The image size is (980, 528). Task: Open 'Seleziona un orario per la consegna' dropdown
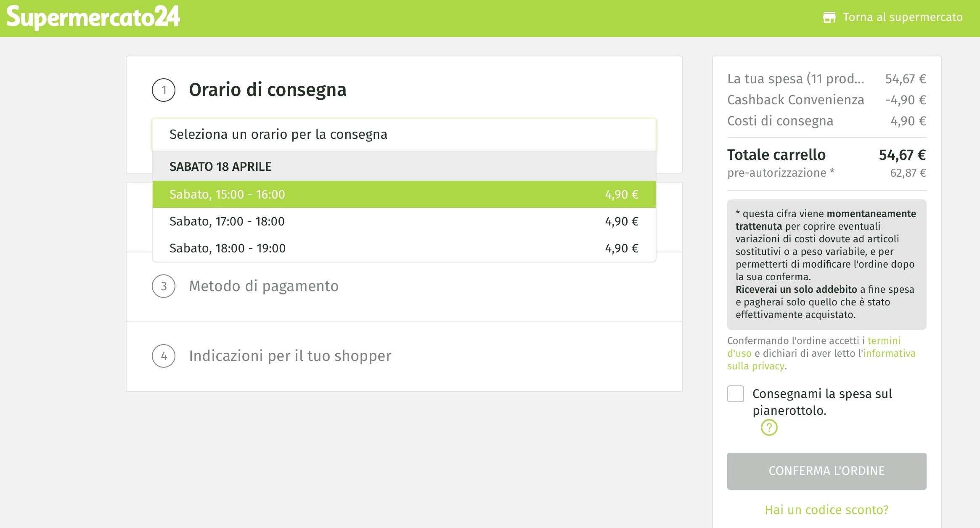click(404, 134)
